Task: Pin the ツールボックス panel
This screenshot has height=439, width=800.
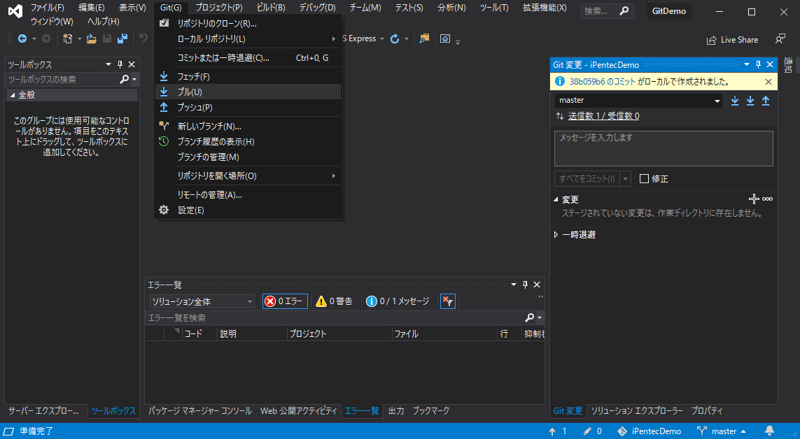Action: pyautogui.click(x=120, y=64)
